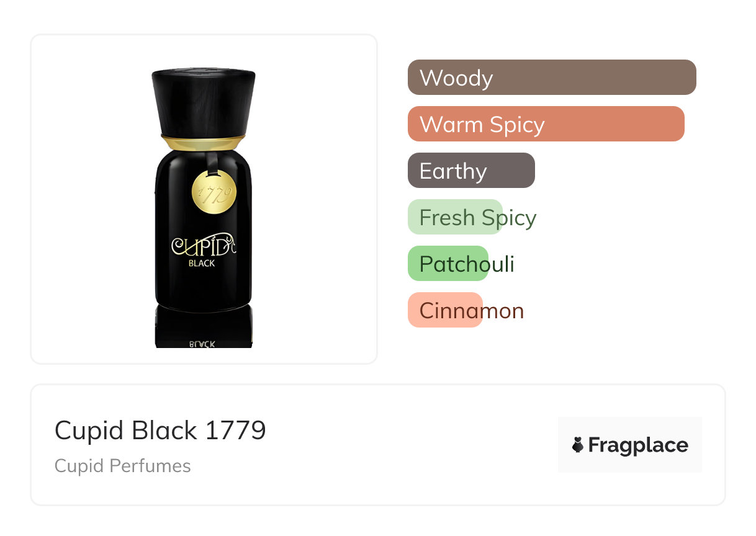
Task: Open the Cupid Black 1779 title
Action: tap(160, 431)
